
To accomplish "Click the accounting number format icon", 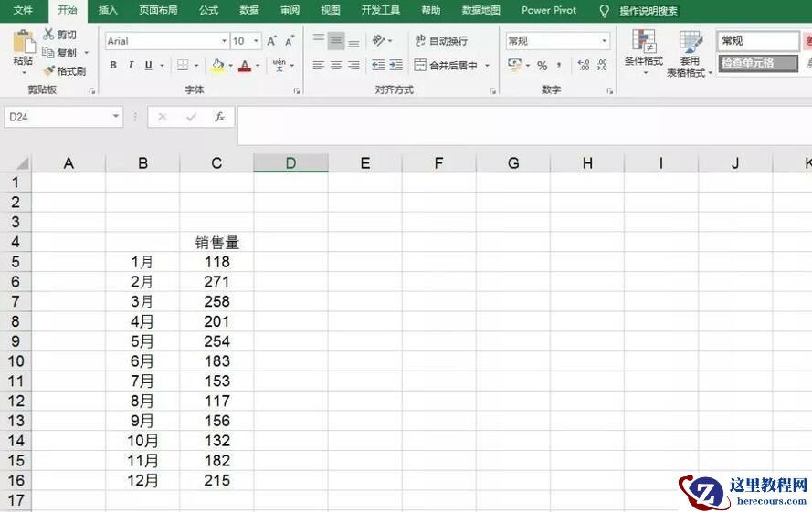I will 515,65.
